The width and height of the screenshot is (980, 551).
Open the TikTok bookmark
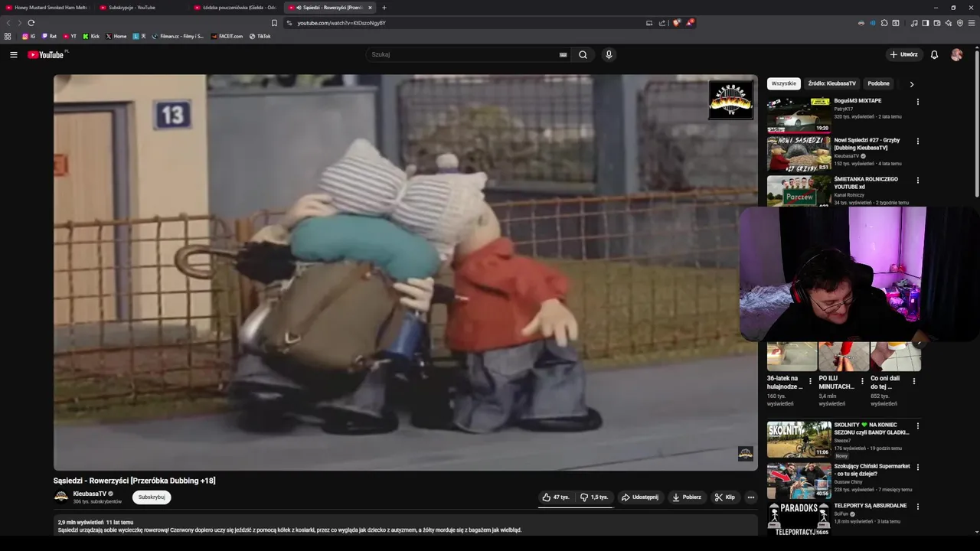[x=260, y=36]
